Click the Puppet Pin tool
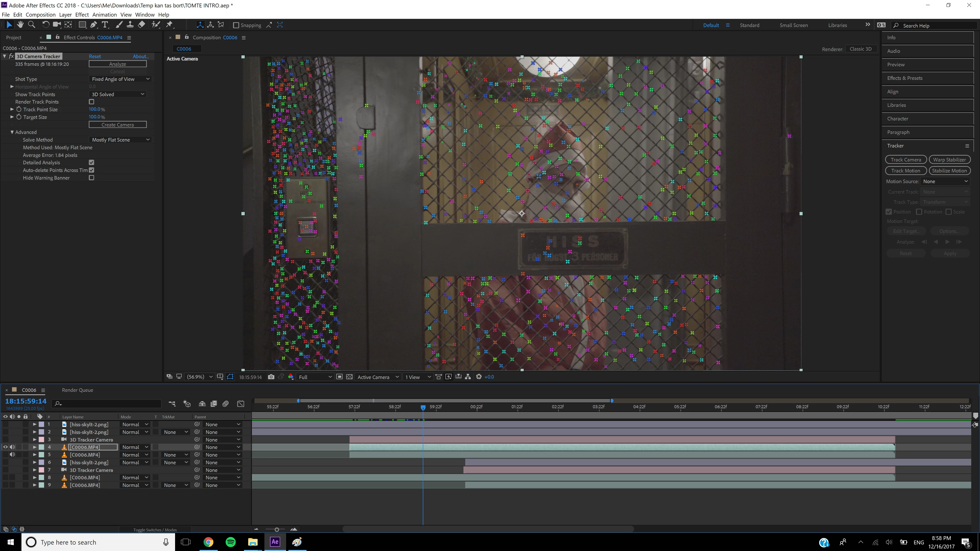Image resolution: width=980 pixels, height=551 pixels. (169, 25)
